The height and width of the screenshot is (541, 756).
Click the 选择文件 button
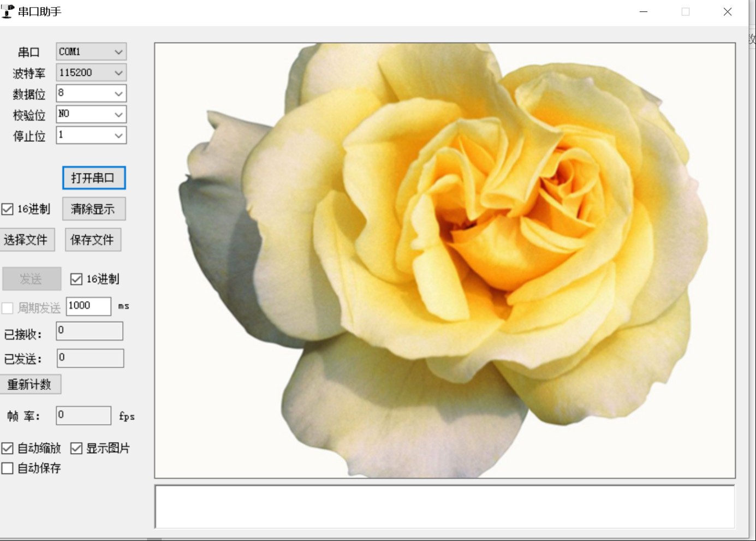point(26,240)
